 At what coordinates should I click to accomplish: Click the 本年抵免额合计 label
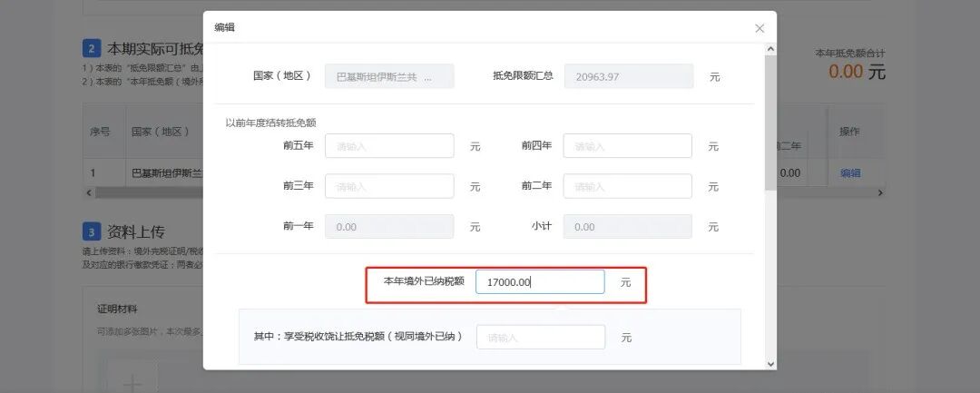coord(850,54)
